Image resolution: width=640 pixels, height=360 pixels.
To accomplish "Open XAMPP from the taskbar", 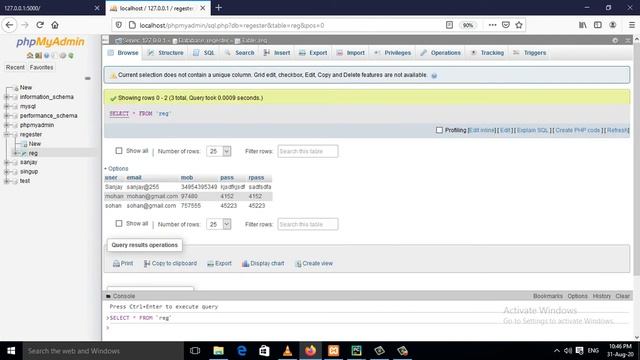I will (333, 351).
